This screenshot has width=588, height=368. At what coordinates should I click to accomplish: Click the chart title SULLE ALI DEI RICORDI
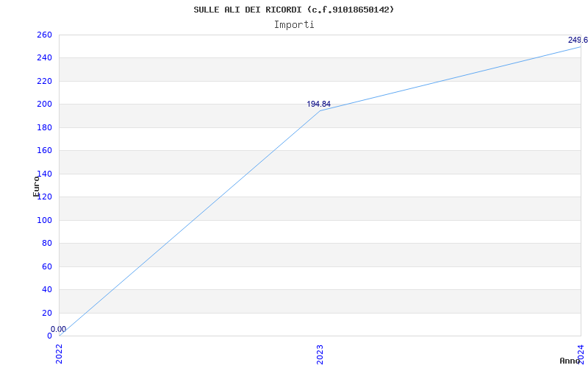click(293, 10)
